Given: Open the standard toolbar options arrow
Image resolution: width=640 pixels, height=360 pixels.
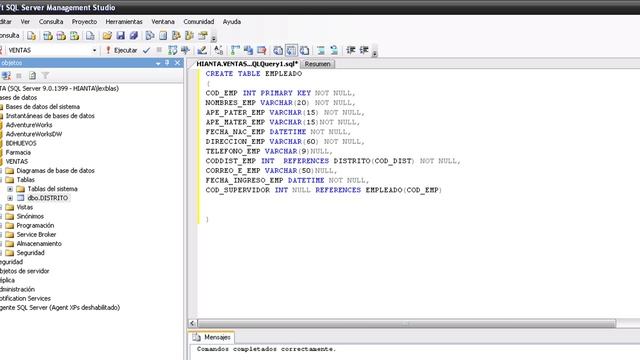Looking at the screenshot, I should pos(213,38).
